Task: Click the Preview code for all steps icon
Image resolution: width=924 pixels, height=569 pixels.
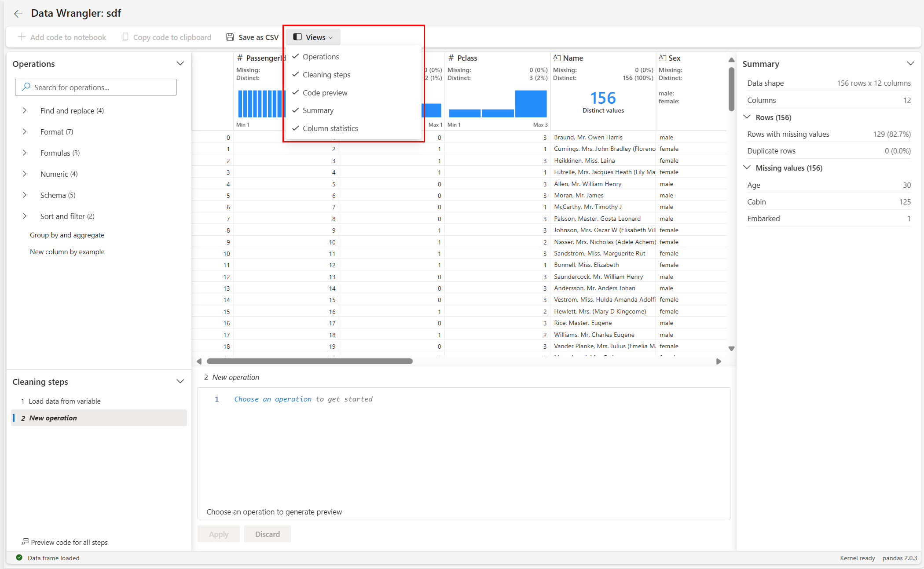Action: (x=25, y=542)
